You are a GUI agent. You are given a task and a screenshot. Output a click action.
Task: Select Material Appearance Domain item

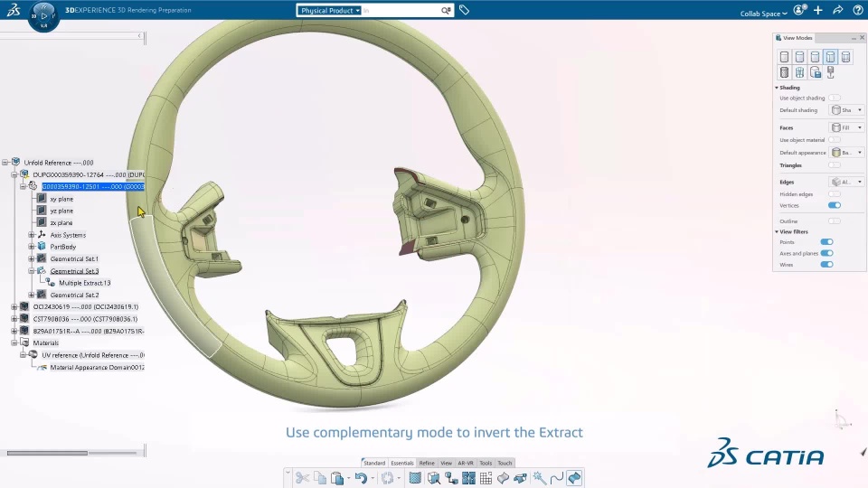(x=97, y=368)
